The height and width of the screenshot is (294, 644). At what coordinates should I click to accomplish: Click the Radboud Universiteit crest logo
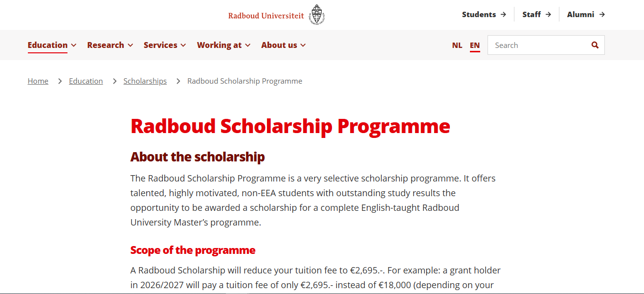coord(317,15)
